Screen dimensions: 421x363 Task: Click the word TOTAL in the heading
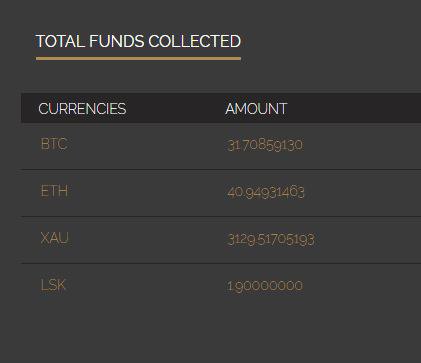[x=60, y=41]
